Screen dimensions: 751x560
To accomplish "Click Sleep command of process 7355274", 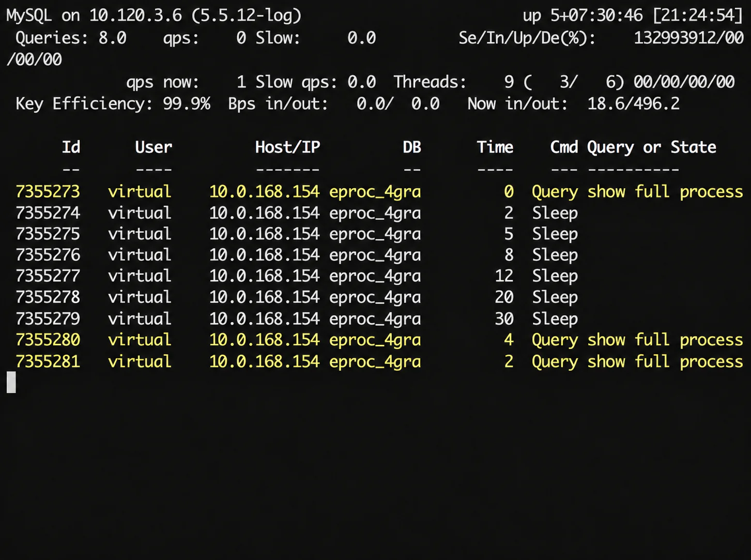I will pyautogui.click(x=555, y=213).
